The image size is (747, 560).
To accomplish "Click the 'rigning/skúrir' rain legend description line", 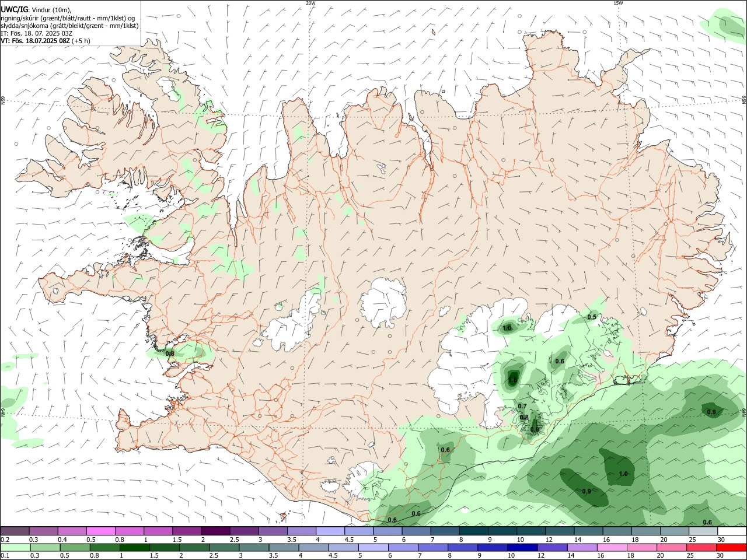I will tap(67, 17).
